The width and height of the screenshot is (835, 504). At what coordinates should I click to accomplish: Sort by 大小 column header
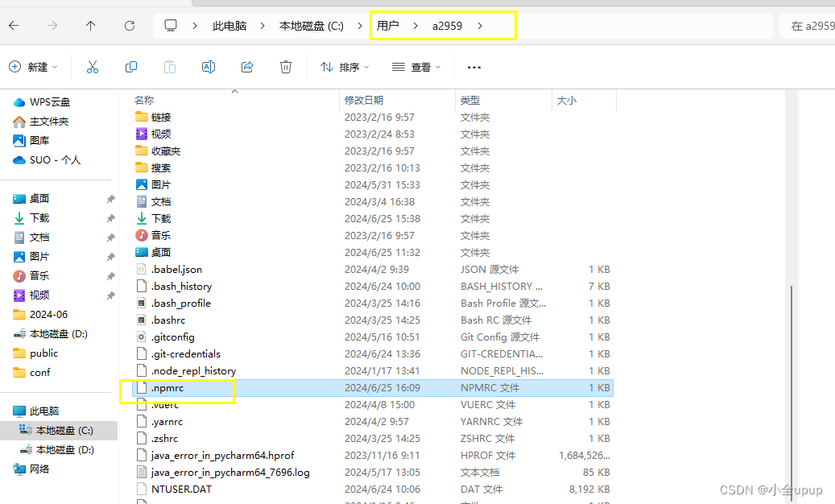coord(567,100)
